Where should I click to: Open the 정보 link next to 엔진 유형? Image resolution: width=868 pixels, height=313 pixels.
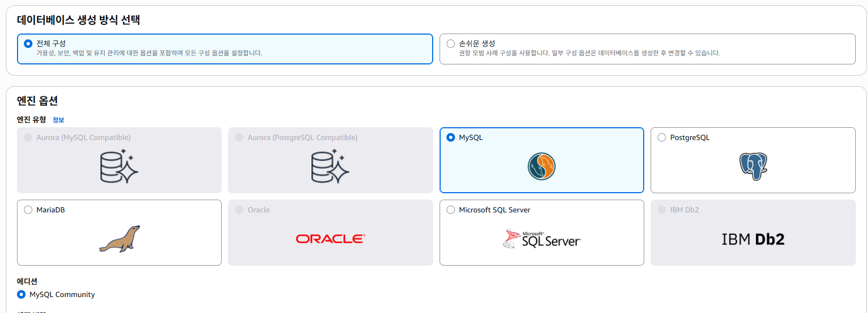coord(58,120)
